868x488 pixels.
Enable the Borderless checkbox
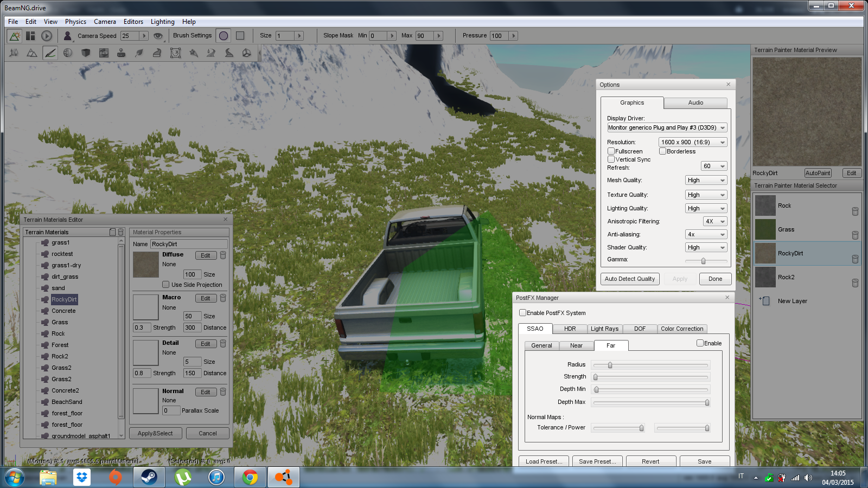pyautogui.click(x=663, y=151)
